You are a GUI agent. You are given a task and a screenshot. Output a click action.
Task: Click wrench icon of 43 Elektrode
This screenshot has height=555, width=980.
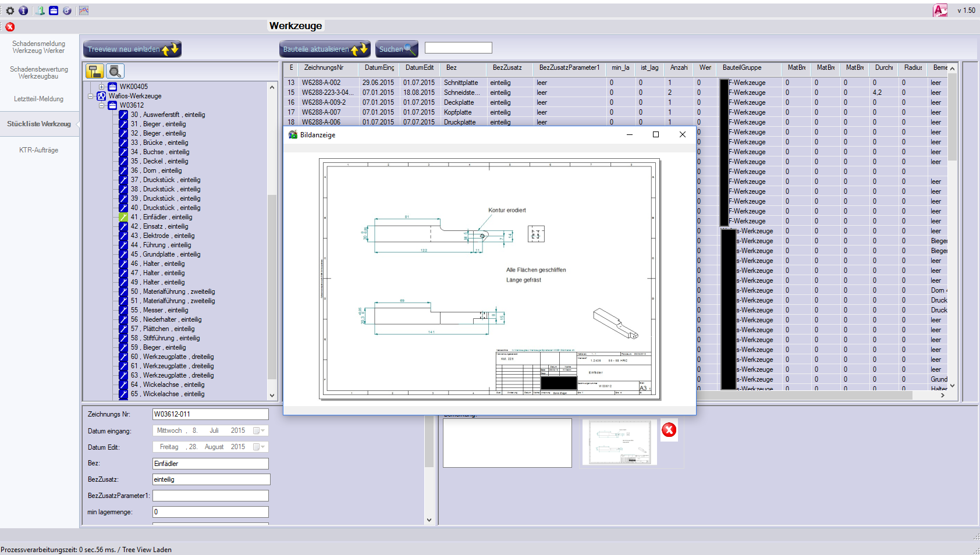click(x=123, y=236)
